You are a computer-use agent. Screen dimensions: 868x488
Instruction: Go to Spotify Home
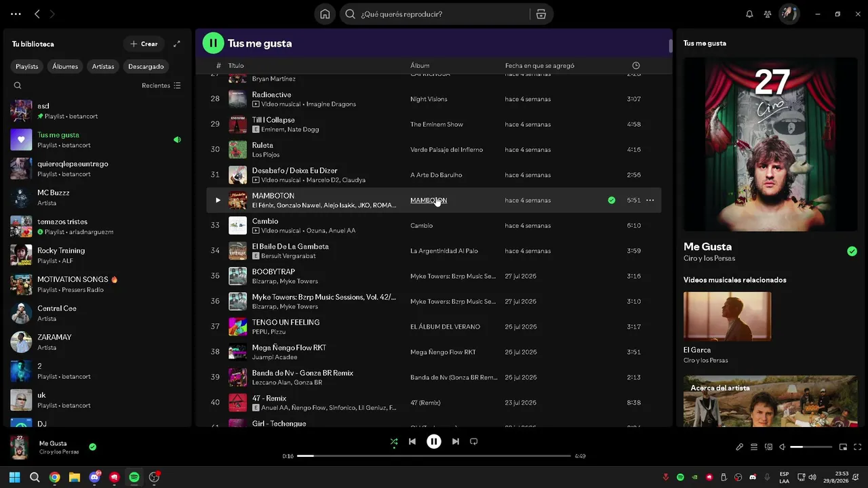point(325,14)
